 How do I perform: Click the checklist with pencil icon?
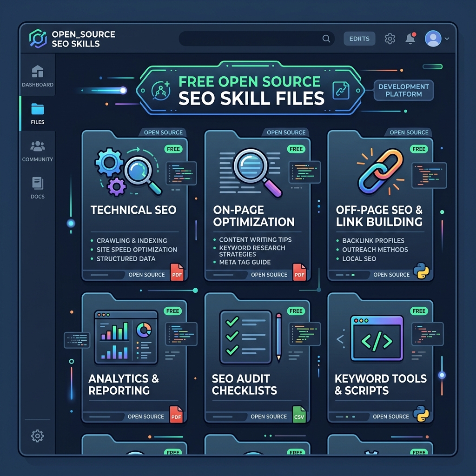coord(251,337)
